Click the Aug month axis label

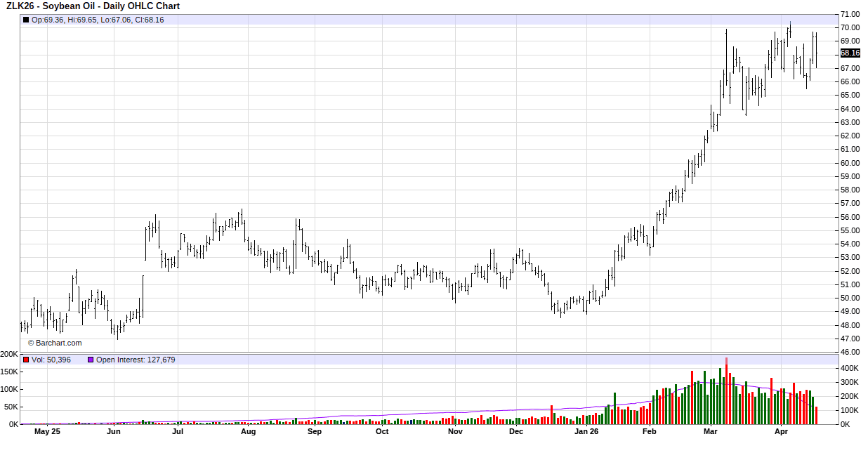248,432
